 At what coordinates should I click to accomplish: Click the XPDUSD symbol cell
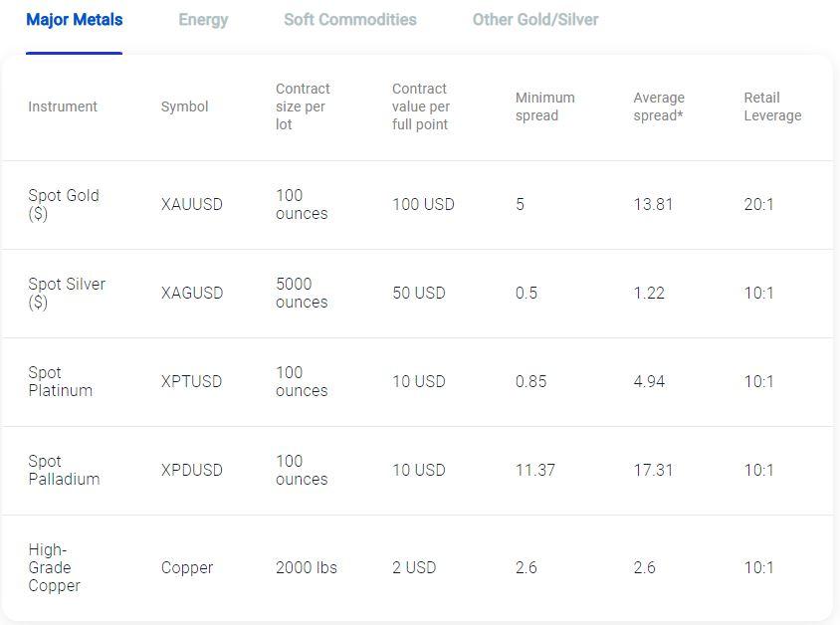[x=192, y=470]
